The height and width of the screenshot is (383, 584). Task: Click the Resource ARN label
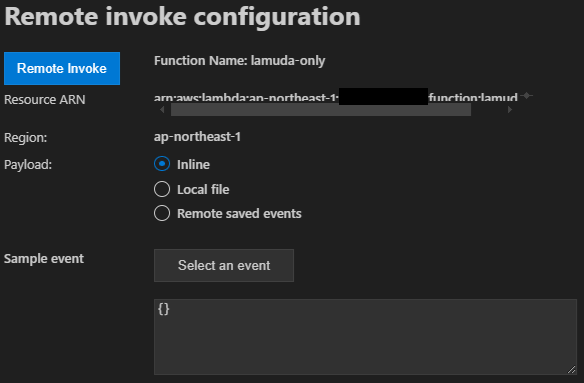pyautogui.click(x=45, y=99)
